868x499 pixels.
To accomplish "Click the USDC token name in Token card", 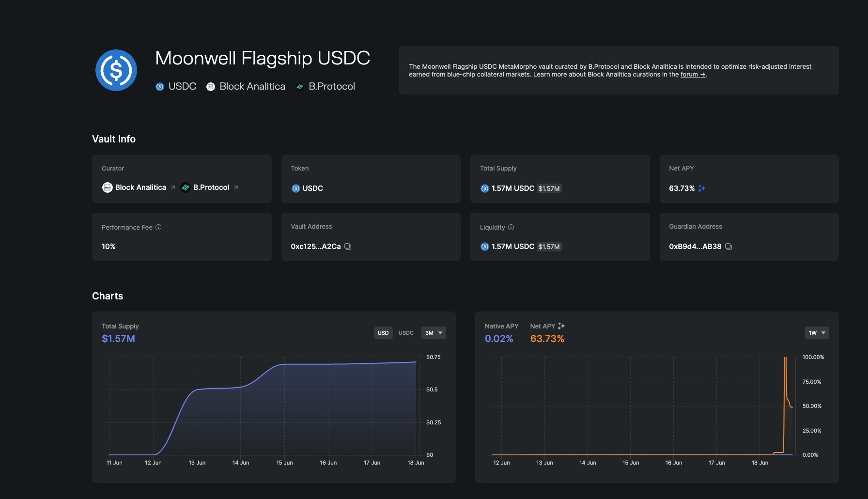I will coord(313,188).
